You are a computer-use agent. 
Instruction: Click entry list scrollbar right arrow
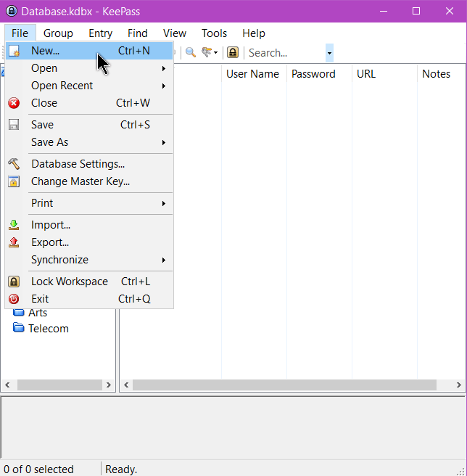coord(458,385)
